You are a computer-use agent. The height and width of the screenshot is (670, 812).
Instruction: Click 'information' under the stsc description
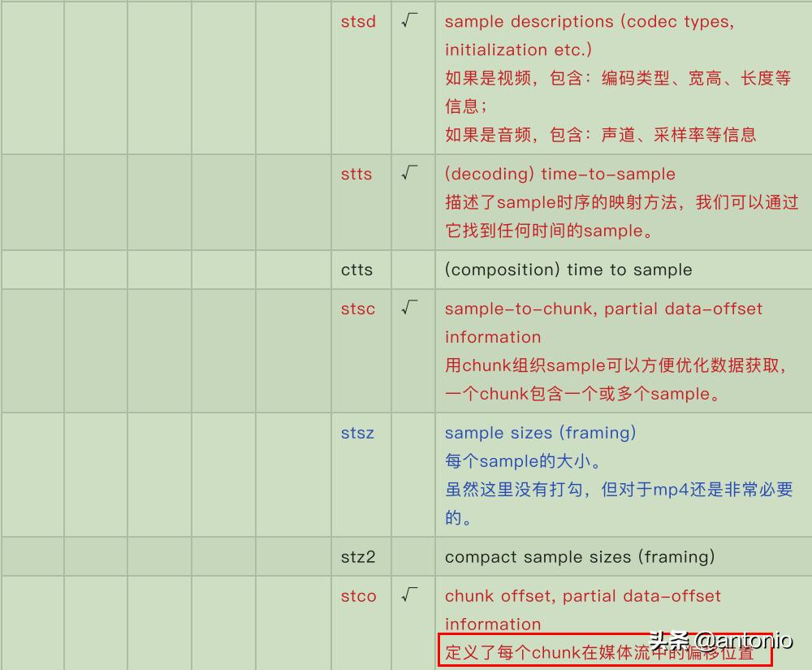point(493,337)
